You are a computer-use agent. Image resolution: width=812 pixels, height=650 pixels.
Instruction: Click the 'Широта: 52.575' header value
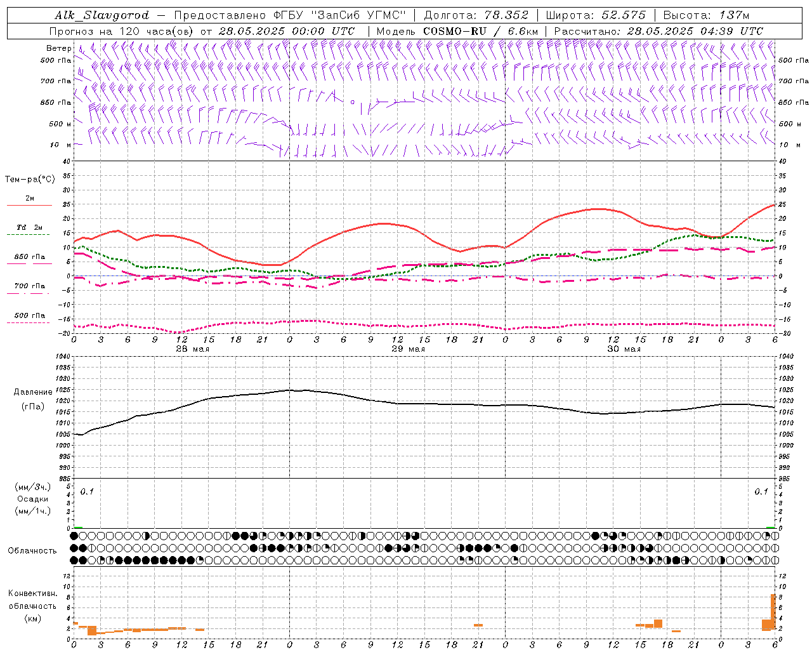[x=596, y=15]
